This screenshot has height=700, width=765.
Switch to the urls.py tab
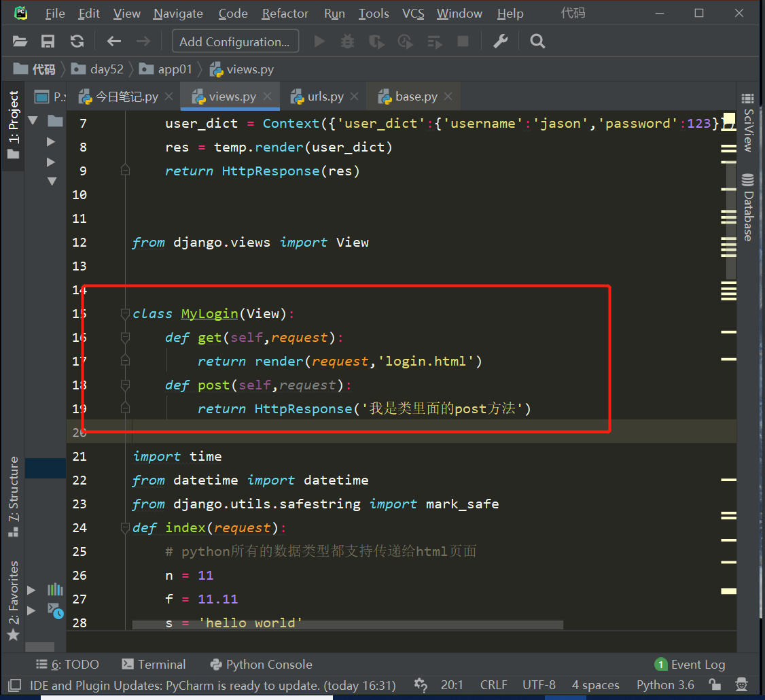(325, 97)
